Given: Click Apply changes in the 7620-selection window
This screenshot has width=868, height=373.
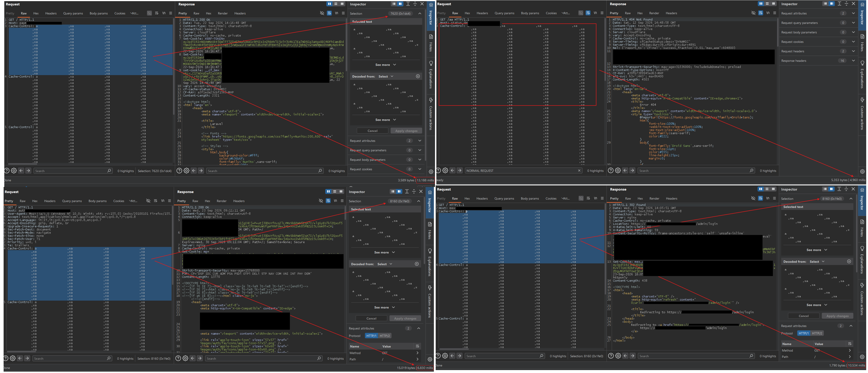Looking at the screenshot, I should pyautogui.click(x=406, y=131).
